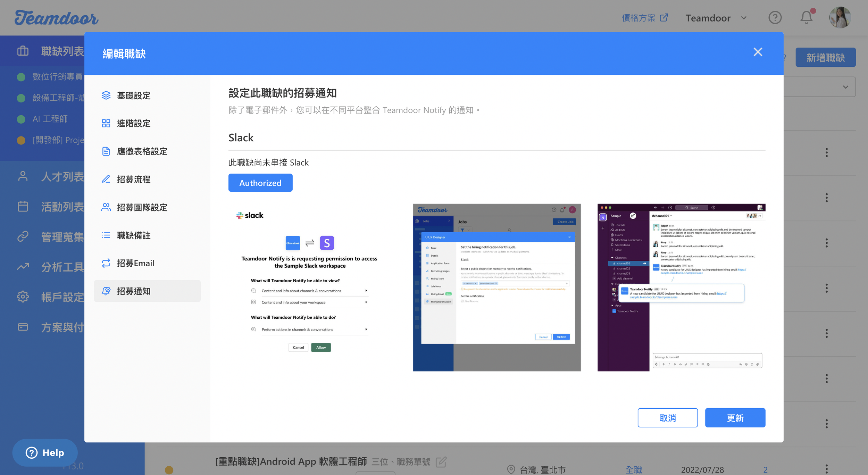View the Slack permission request thumbnail

[x=312, y=287]
